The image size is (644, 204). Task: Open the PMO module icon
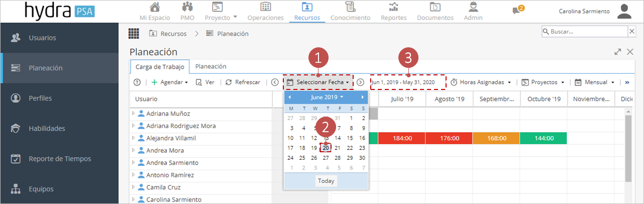pyautogui.click(x=187, y=7)
